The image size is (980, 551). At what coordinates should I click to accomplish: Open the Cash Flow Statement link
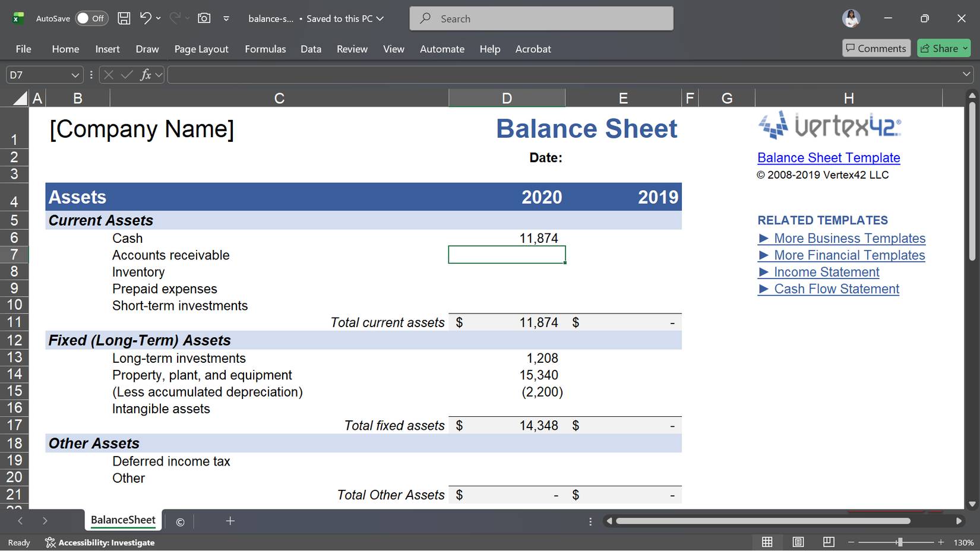(836, 289)
